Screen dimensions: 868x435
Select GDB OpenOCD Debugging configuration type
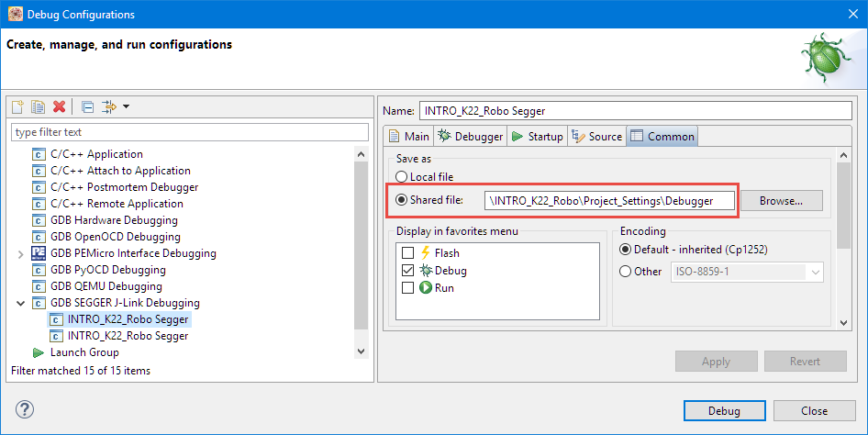[x=116, y=237]
